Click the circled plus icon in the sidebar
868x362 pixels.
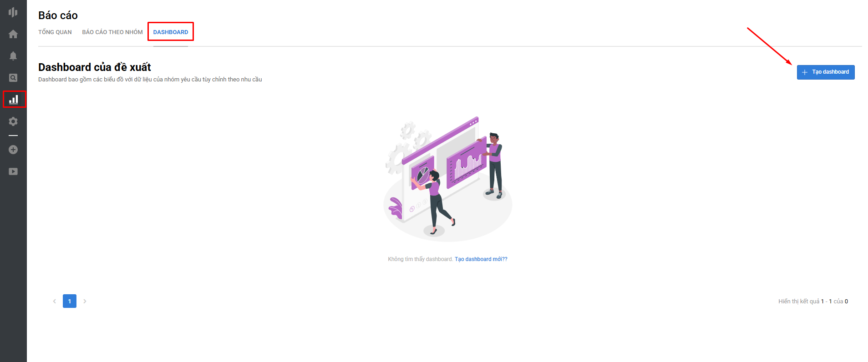pyautogui.click(x=13, y=150)
